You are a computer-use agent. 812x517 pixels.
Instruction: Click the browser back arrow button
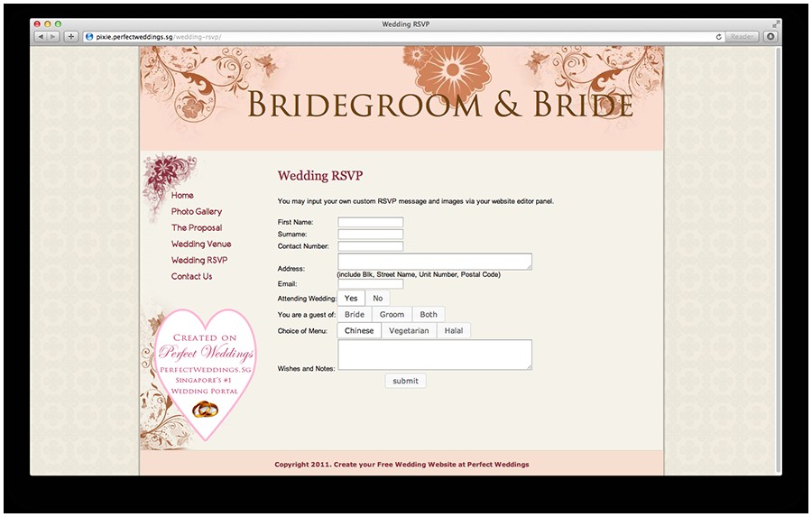41,37
